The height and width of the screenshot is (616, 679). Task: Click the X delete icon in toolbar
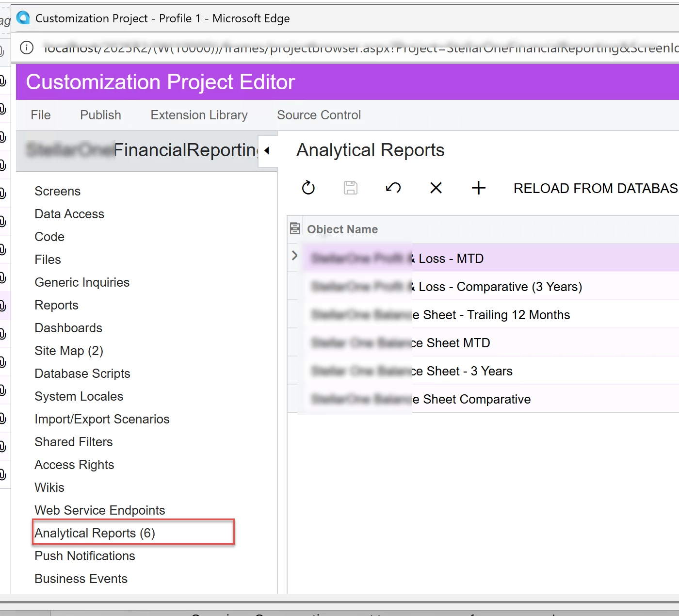pos(436,188)
